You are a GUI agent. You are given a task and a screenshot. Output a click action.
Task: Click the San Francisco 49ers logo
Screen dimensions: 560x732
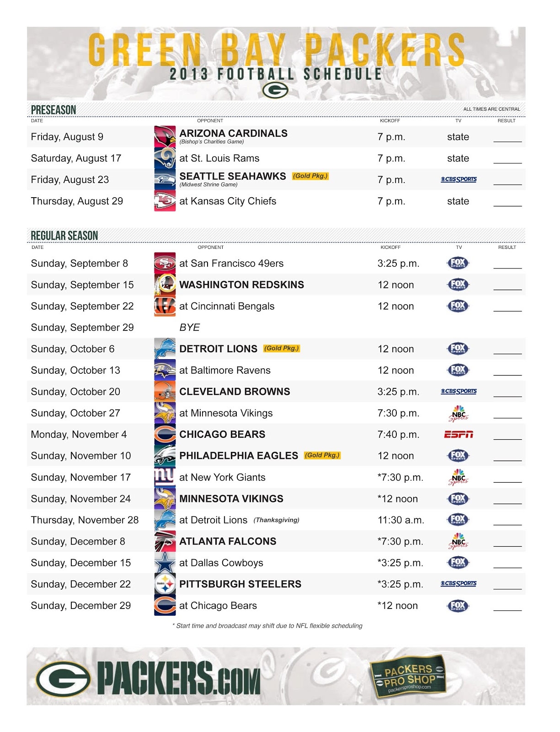165,263
